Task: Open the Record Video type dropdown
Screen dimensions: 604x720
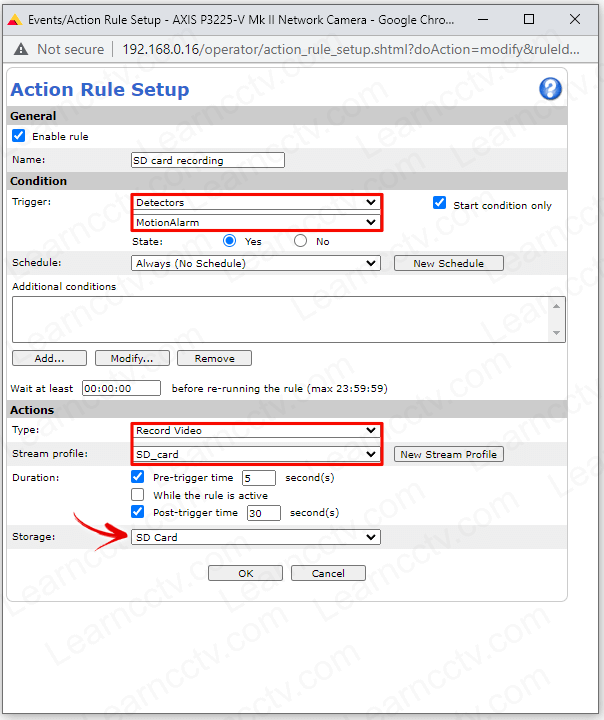Action: (x=256, y=431)
